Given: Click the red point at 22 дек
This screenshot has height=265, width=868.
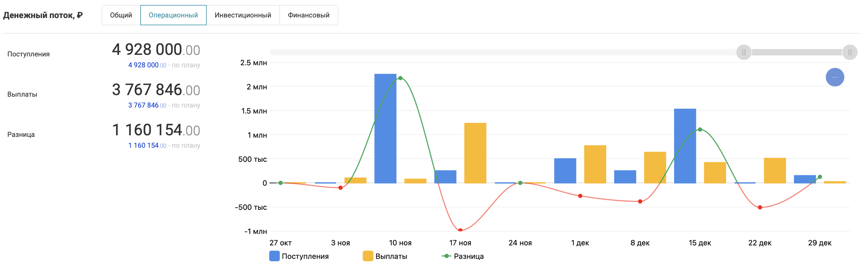Looking at the screenshot, I should coord(760,207).
